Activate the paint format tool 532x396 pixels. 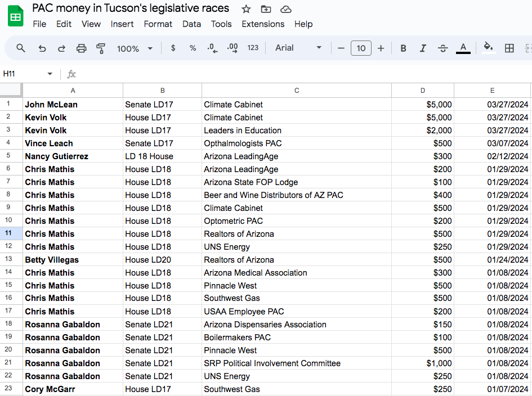[x=101, y=48]
